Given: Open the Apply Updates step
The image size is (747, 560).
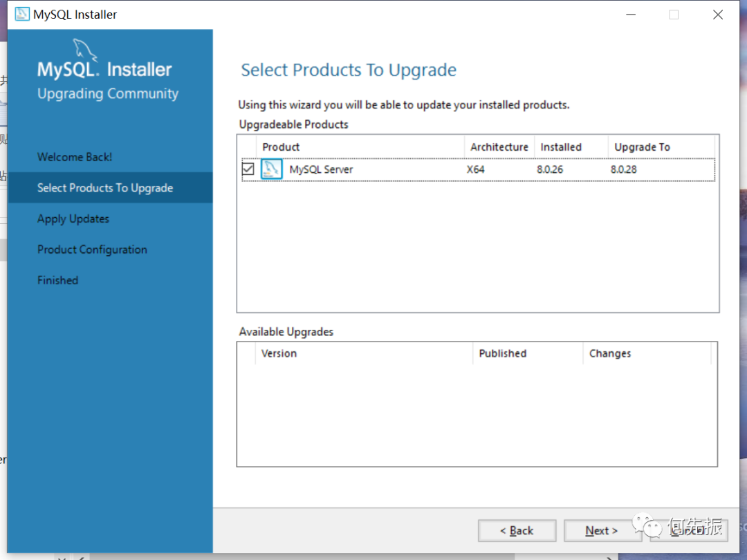Looking at the screenshot, I should click(73, 219).
